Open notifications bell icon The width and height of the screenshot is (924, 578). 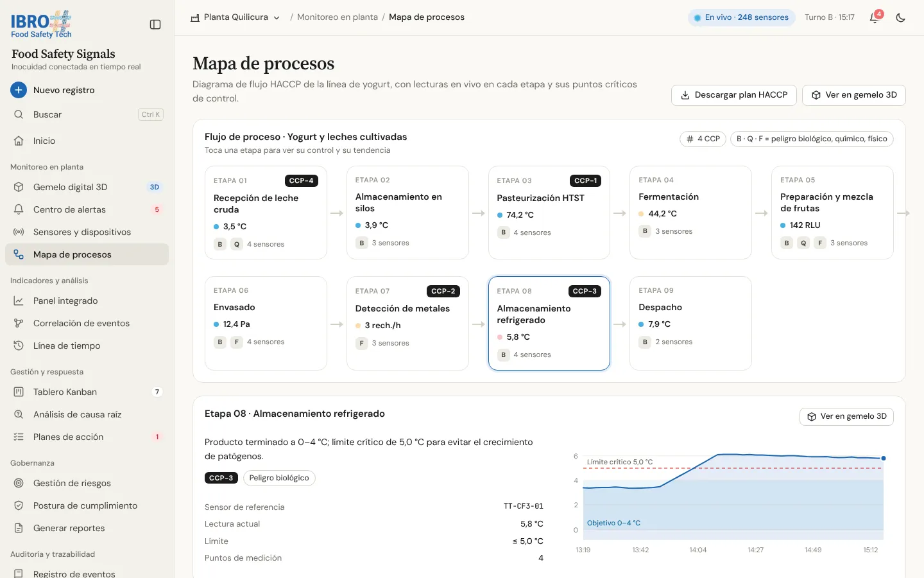874,18
